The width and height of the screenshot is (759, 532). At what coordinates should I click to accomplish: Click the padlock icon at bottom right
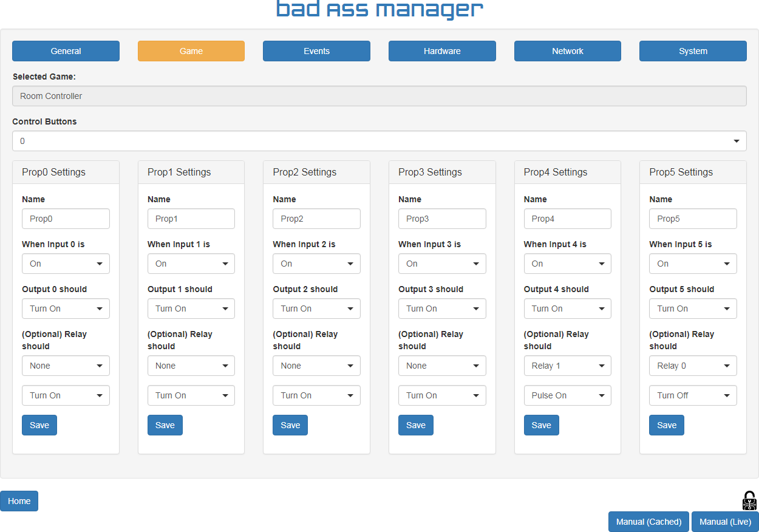pyautogui.click(x=749, y=500)
